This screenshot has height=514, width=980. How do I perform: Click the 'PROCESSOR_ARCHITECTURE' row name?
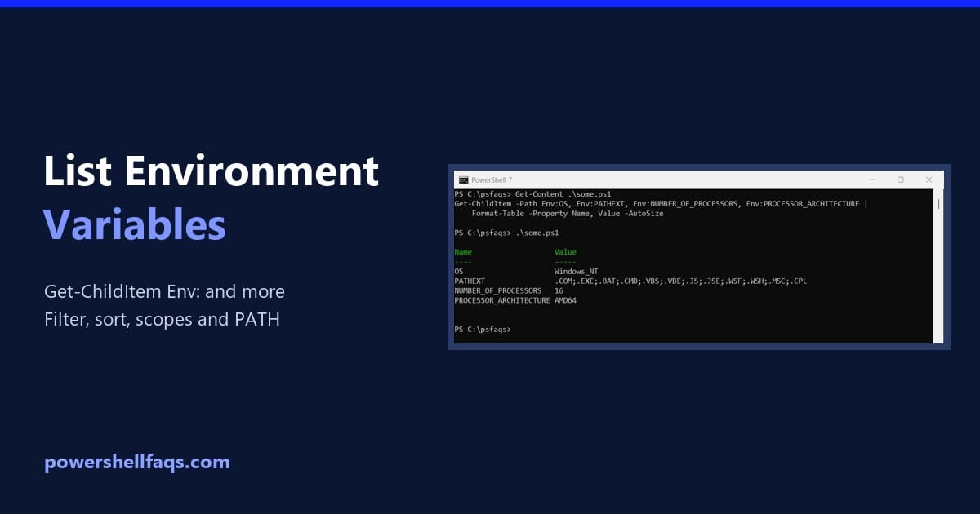pos(502,300)
